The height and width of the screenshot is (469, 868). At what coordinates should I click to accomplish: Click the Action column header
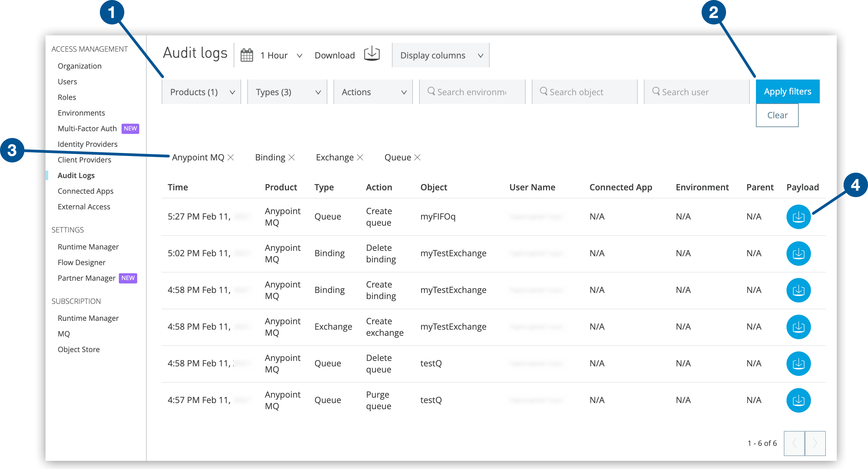click(379, 187)
